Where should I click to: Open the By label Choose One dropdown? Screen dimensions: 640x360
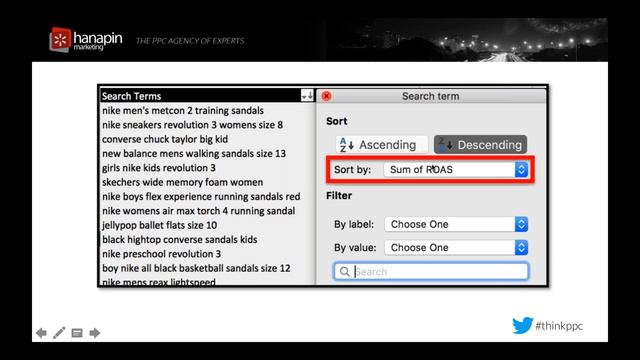[456, 224]
